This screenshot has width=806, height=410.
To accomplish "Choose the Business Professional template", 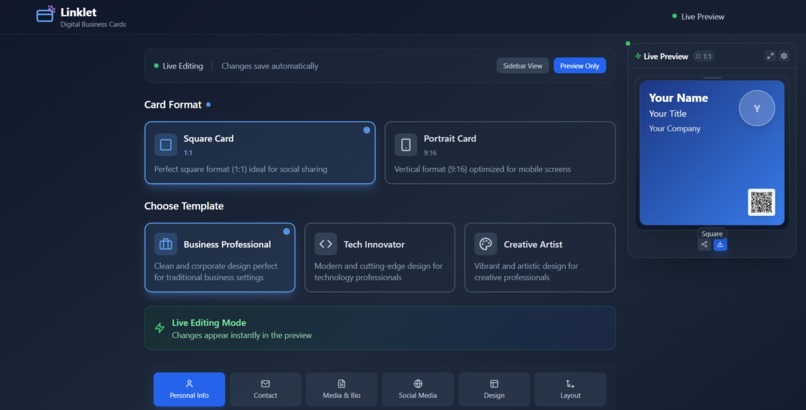I will [220, 257].
